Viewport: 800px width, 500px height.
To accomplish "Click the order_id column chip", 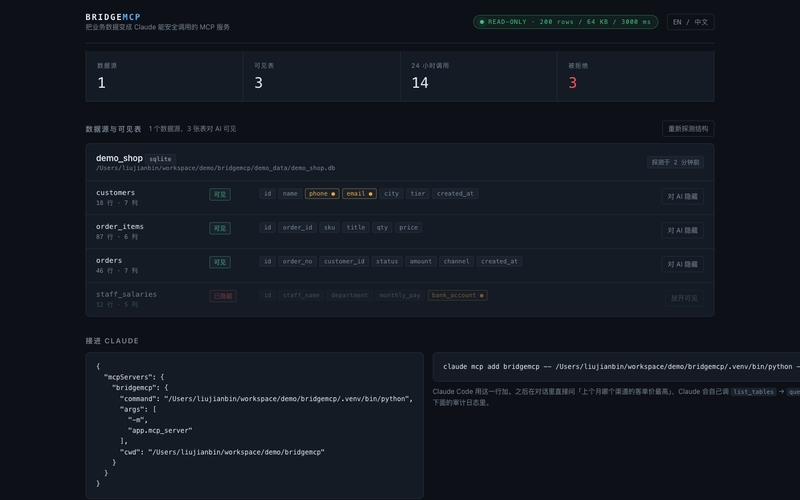I will [x=297, y=228].
